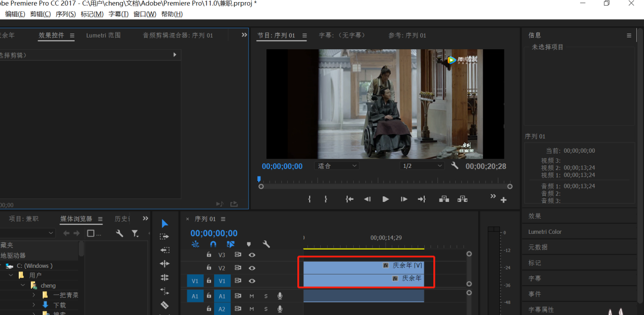644x315 pixels.
Task: Click the Mark In button in Program monitor
Action: 309,199
